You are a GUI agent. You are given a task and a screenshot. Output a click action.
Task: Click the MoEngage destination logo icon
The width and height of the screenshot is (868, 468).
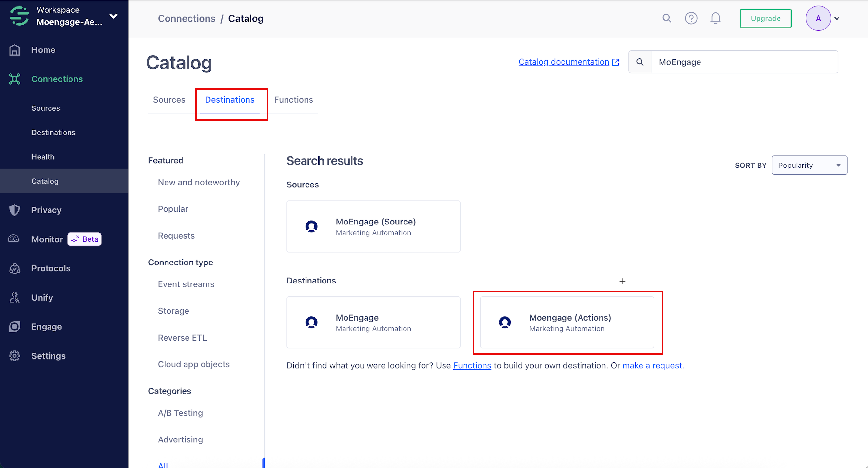(311, 322)
